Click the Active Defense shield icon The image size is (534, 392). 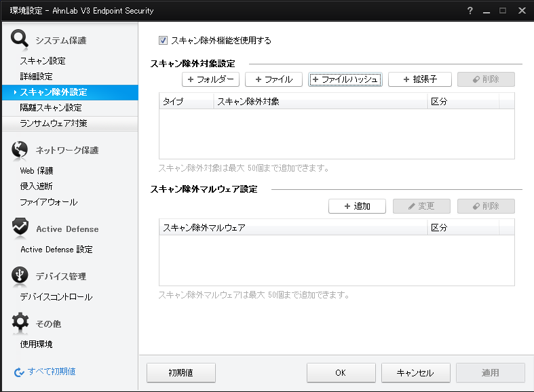[x=20, y=227]
